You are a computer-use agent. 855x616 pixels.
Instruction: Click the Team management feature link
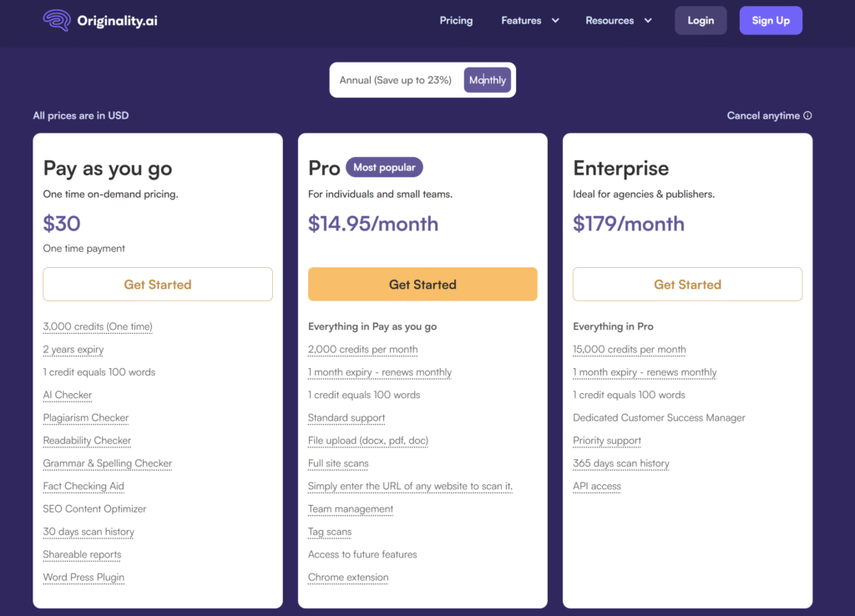351,508
